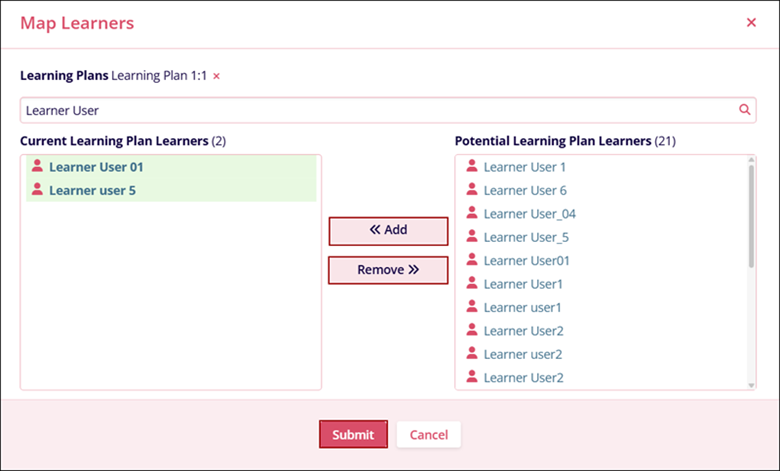Click user icon next to Learner User_04
The width and height of the screenshot is (780, 471).
[472, 213]
